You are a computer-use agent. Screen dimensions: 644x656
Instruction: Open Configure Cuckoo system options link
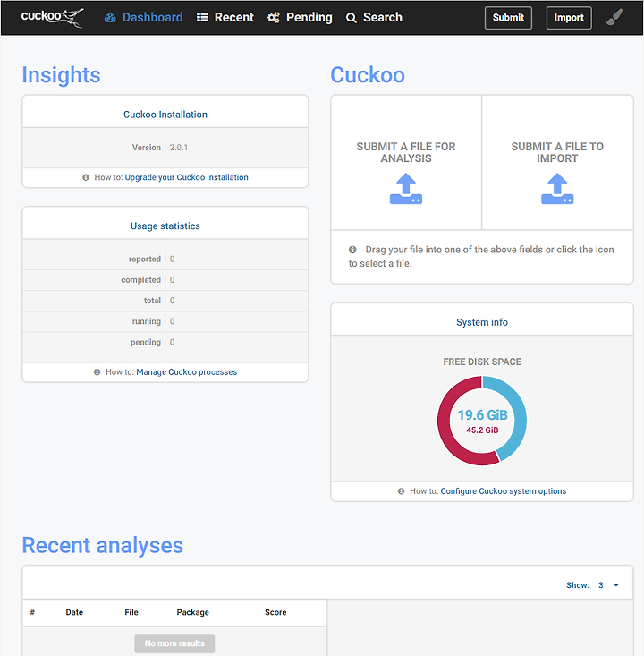tap(503, 491)
